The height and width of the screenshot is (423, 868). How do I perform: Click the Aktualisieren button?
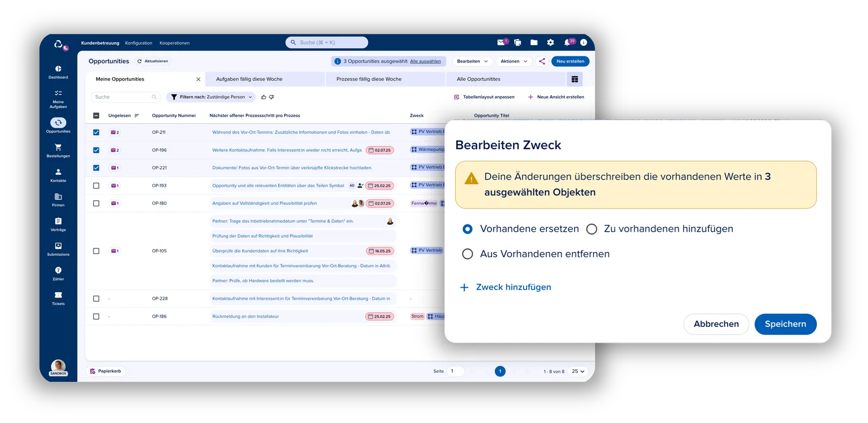(x=152, y=61)
